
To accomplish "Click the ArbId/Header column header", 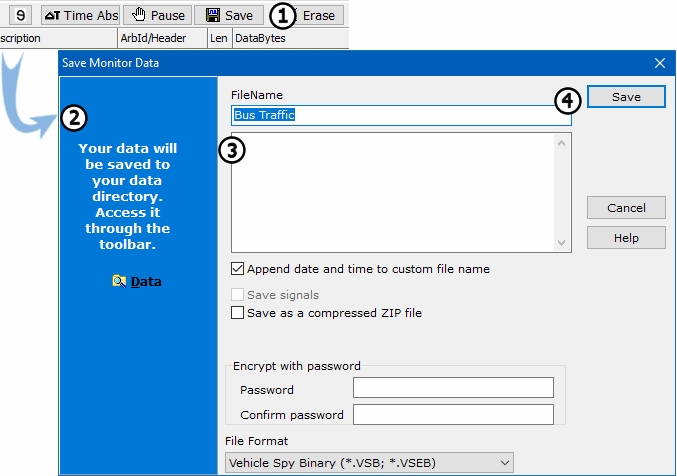I will [x=160, y=38].
